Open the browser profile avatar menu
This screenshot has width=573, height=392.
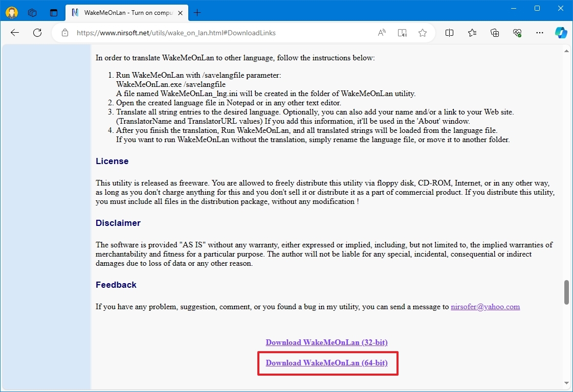[x=11, y=12]
